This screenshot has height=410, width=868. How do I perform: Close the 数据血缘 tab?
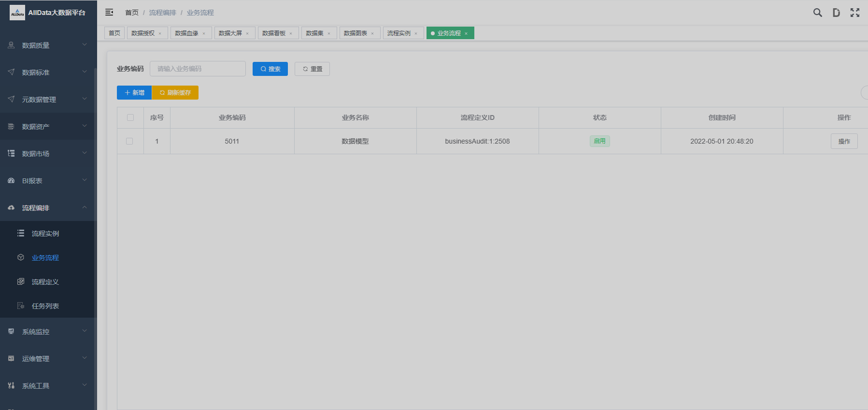(204, 33)
